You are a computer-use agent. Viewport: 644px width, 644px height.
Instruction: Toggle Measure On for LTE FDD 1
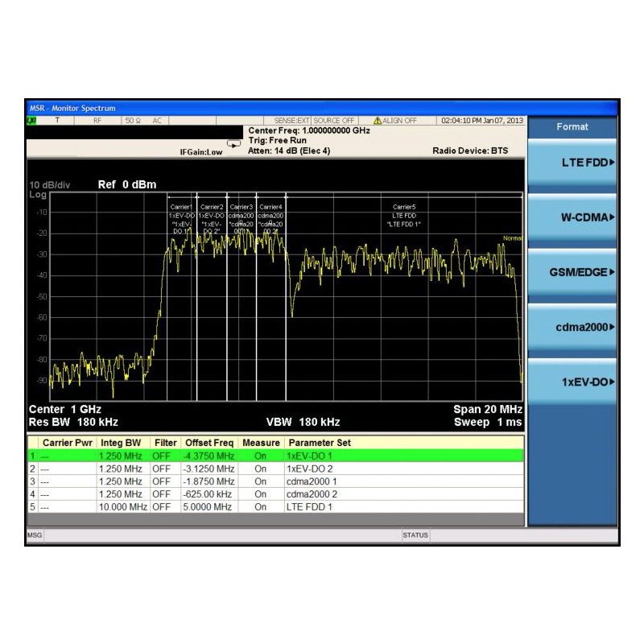260,507
